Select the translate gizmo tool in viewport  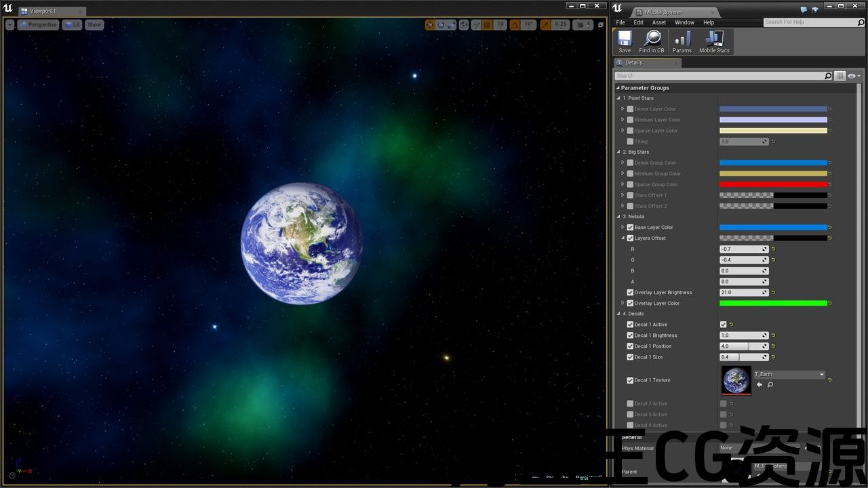(430, 25)
